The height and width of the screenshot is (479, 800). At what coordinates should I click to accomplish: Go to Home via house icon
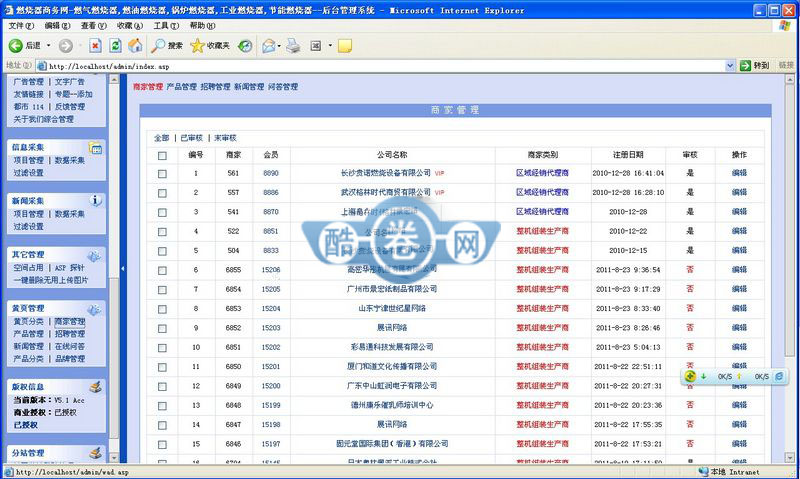click(135, 46)
